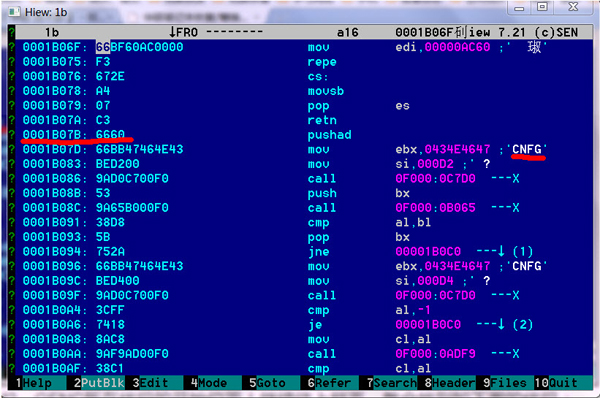Click the pushad mnemonic
Viewport: 600px width, 398px height.
[x=329, y=135]
